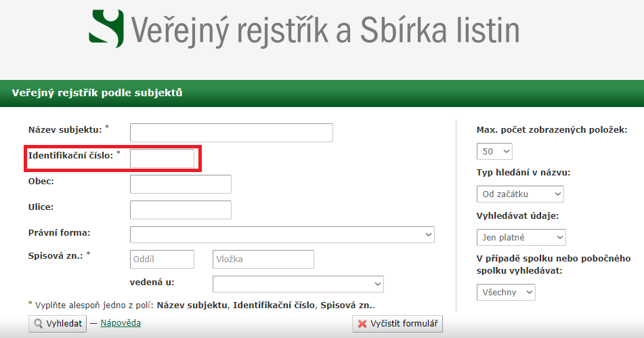Click the Ulice input field
This screenshot has height=338, width=644.
[x=180, y=210]
